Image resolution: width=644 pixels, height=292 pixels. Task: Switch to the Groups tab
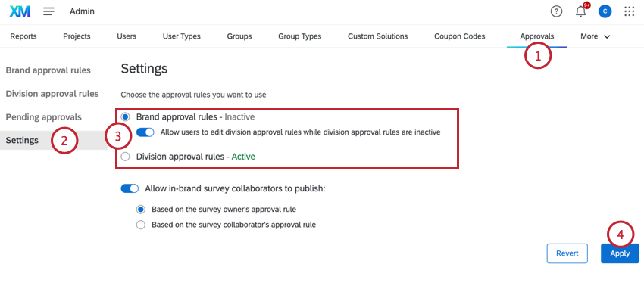coord(239,36)
